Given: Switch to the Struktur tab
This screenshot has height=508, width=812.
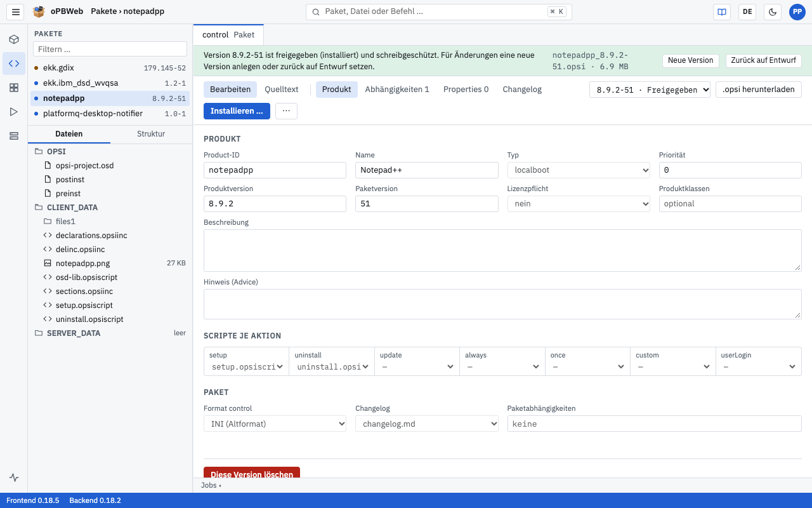Looking at the screenshot, I should tap(151, 134).
